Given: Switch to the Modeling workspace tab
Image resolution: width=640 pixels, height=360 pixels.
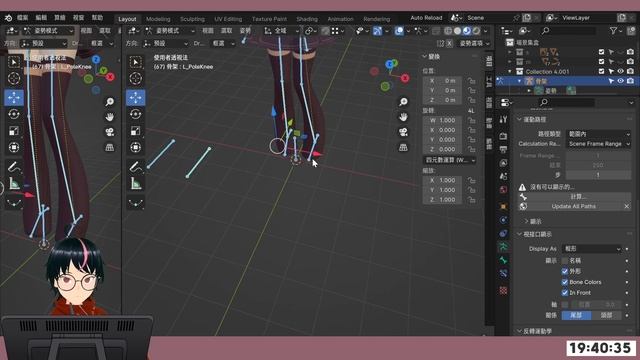Looking at the screenshot, I should [158, 19].
